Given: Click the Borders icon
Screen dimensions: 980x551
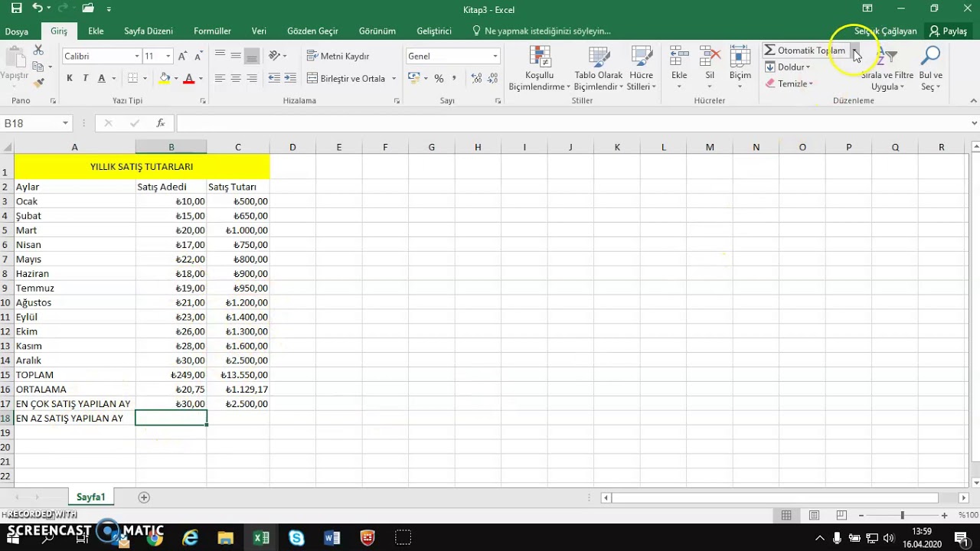Looking at the screenshot, I should (x=132, y=78).
